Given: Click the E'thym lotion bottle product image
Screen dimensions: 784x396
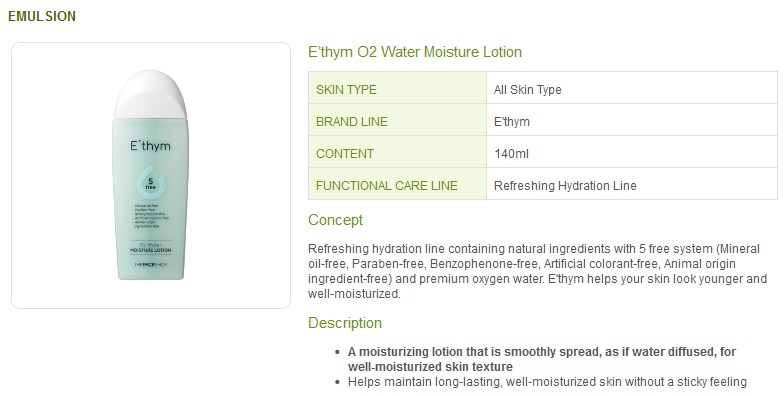Looking at the screenshot, I should click(150, 175).
